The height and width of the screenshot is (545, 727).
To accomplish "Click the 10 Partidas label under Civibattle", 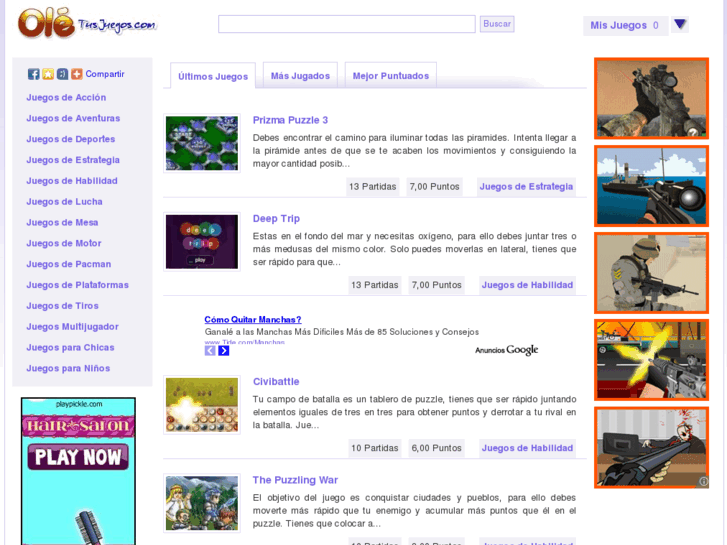I will (375, 448).
